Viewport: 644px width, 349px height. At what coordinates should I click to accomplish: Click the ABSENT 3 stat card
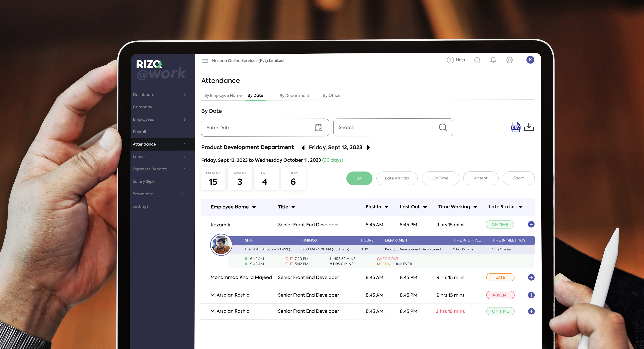pos(240,179)
